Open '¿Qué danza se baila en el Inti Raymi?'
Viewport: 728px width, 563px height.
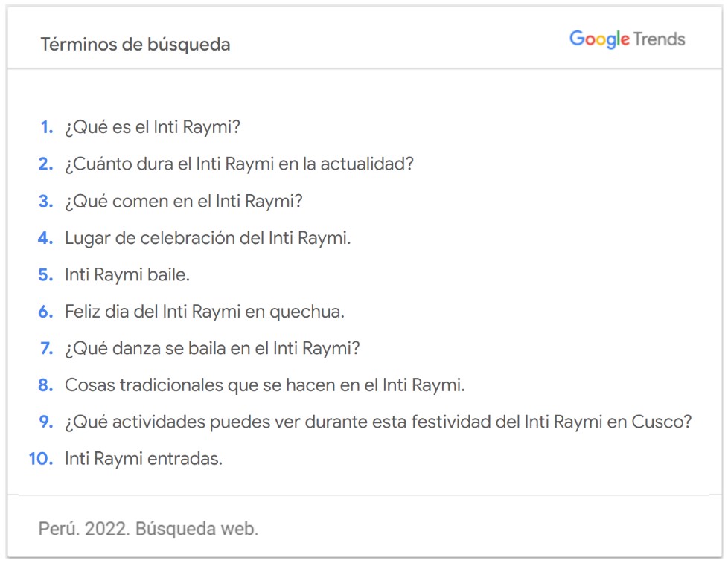tap(212, 348)
